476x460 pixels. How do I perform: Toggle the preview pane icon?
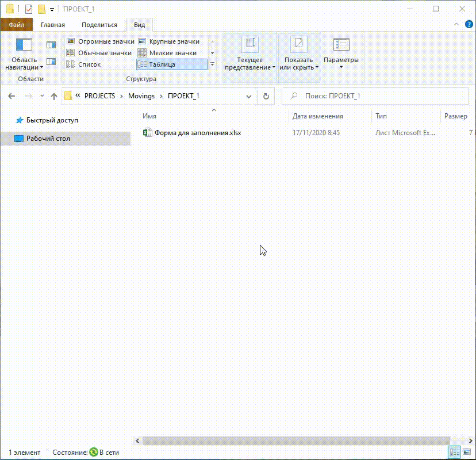click(51, 45)
